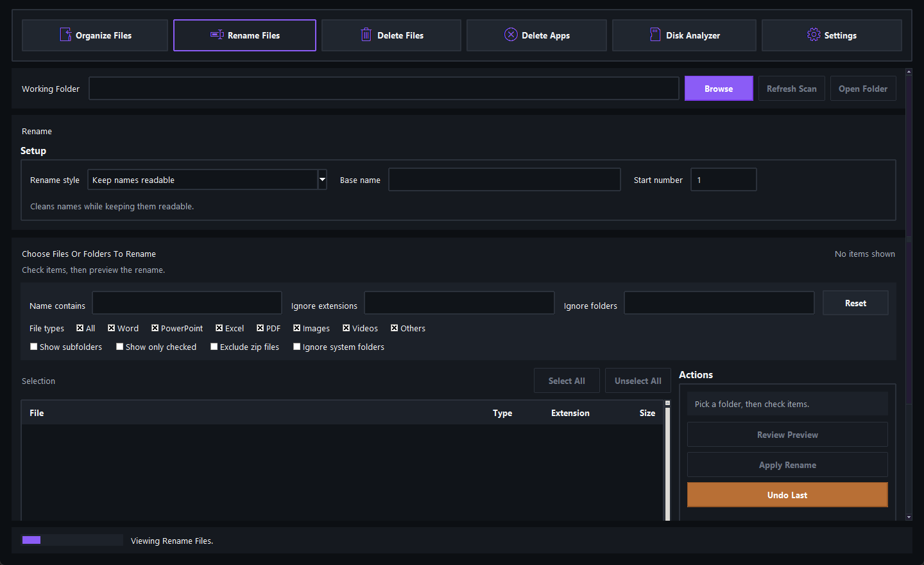Open the Settings tab
The image size is (924, 565).
pos(832,35)
